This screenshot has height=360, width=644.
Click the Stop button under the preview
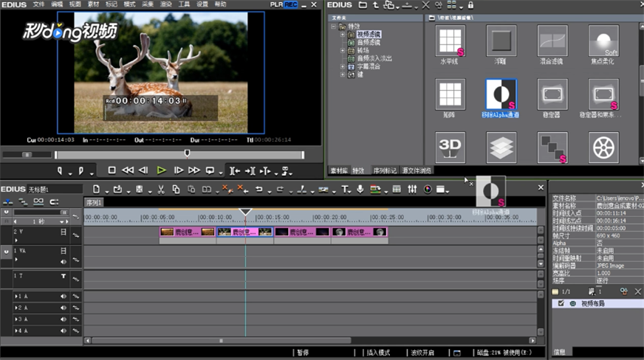pos(112,170)
